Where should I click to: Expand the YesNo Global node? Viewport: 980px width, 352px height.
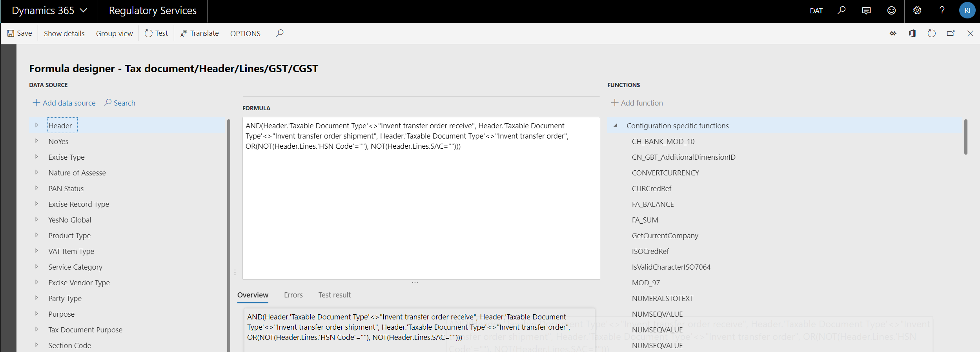click(37, 219)
